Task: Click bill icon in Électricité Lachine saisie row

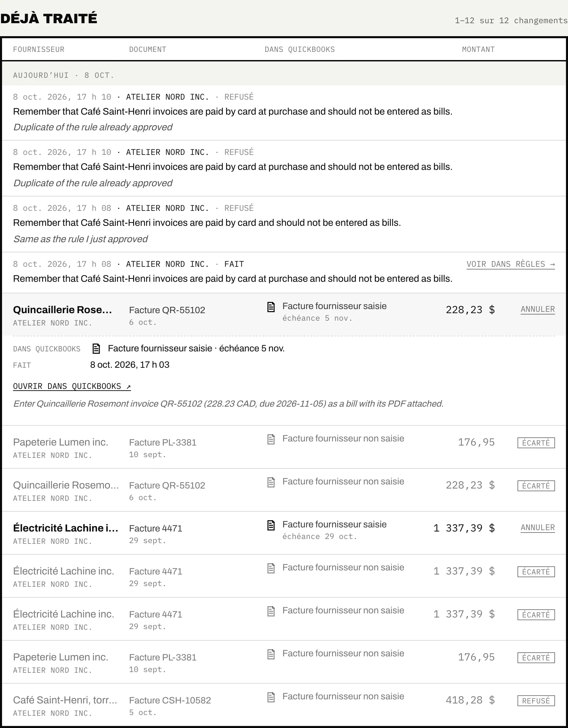Action: [x=271, y=525]
